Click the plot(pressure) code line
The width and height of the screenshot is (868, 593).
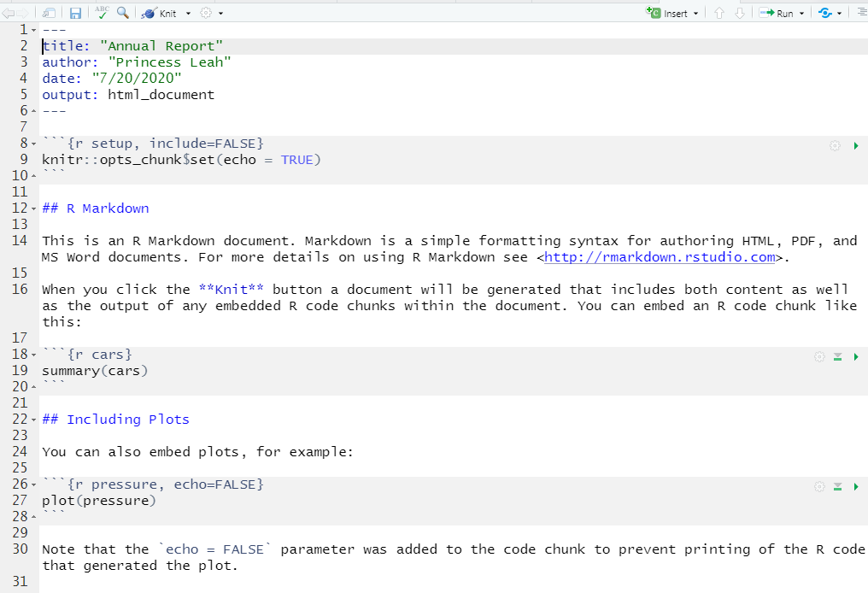pyautogui.click(x=99, y=501)
